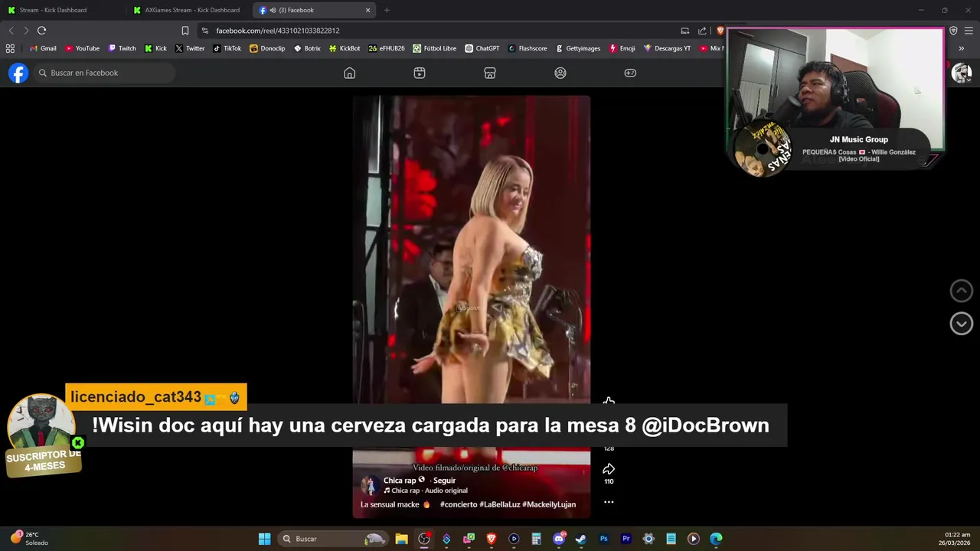The image size is (980, 551).
Task: Open the Donoclip bookmark
Action: [x=267, y=48]
